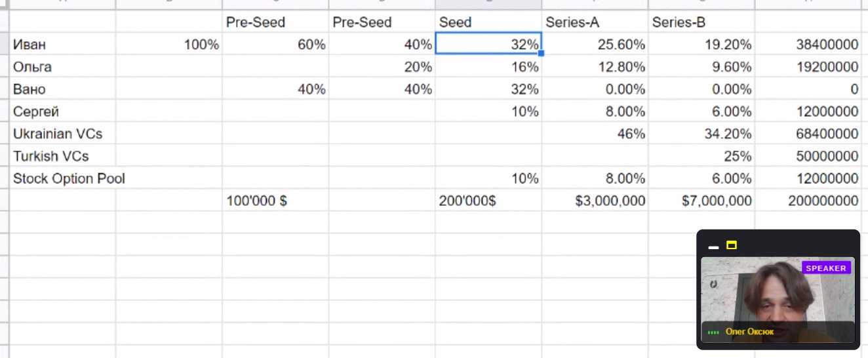Image resolution: width=868 pixels, height=358 pixels.
Task: Click the Олег Оксюк speaker name label
Action: tap(749, 332)
